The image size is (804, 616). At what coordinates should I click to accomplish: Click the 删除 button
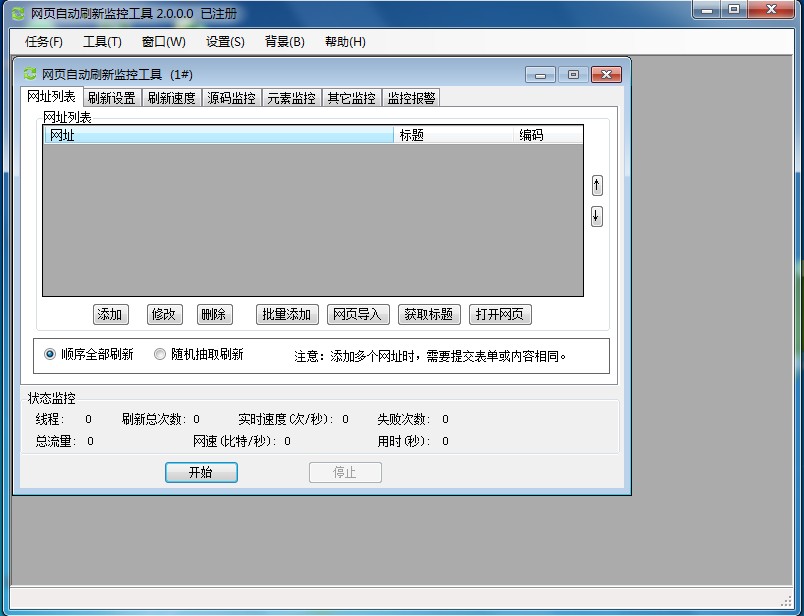pos(214,314)
